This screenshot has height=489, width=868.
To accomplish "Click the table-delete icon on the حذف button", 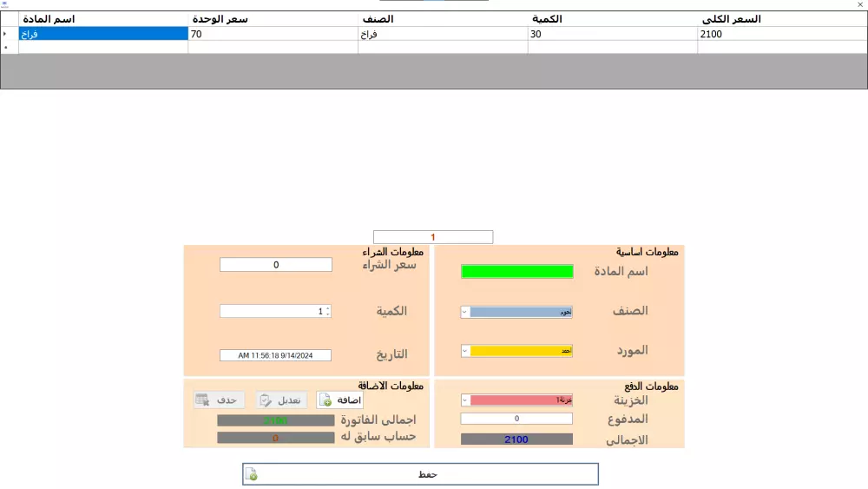I will coord(202,400).
